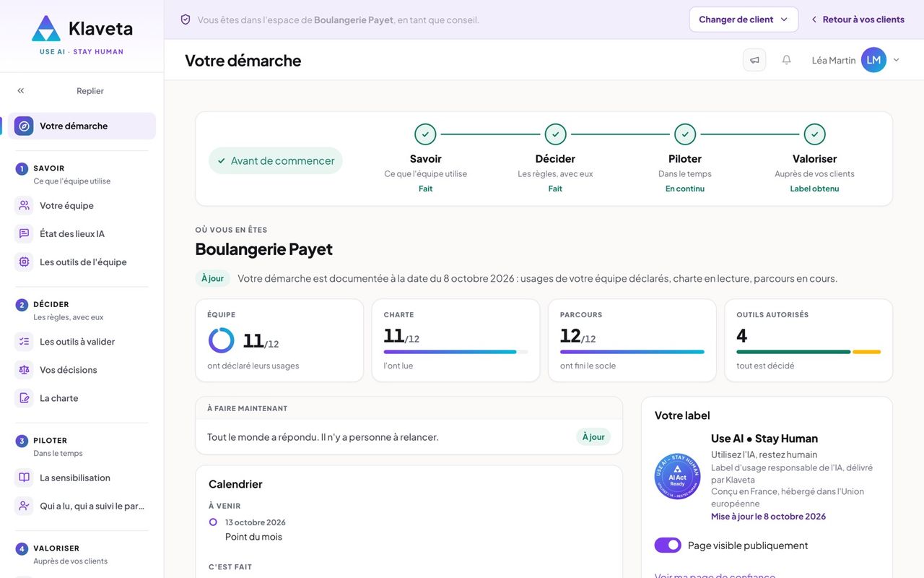
Task: Click the État des lieux IA chat icon
Action: coord(24,233)
